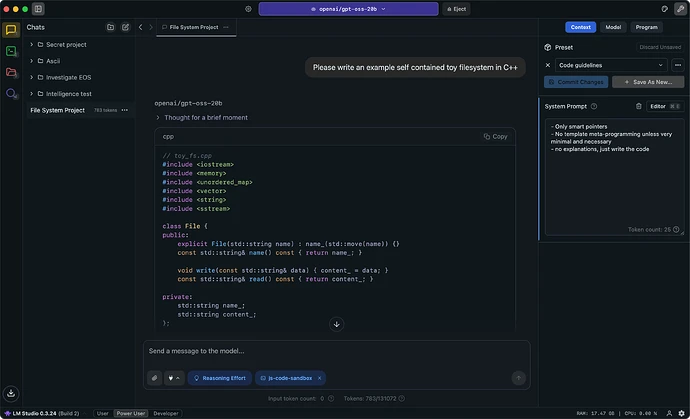Image resolution: width=690 pixels, height=419 pixels.
Task: Open My Models red folder icon
Action: 11,72
